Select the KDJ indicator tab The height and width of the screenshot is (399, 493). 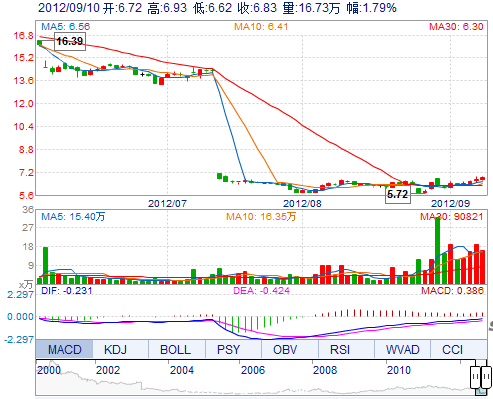[115, 349]
